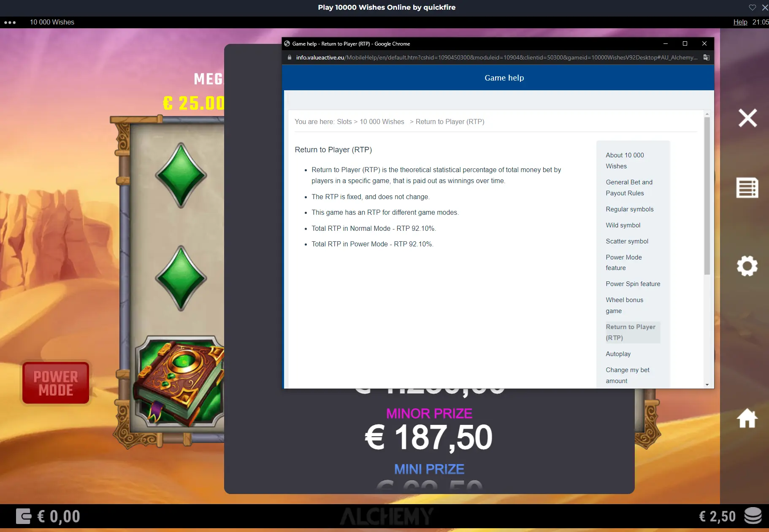The height and width of the screenshot is (532, 769).
Task: Click the help window URL address field
Action: click(496, 57)
